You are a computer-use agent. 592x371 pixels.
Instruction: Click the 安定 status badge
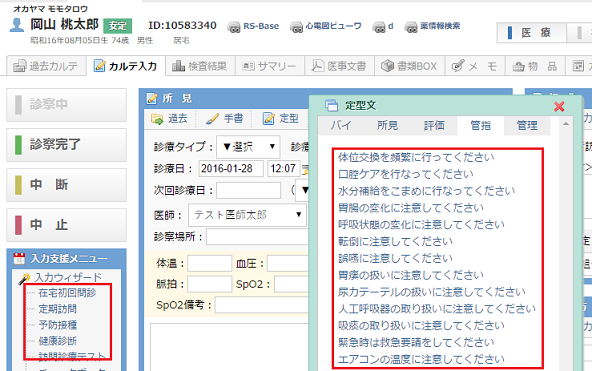coord(117,25)
